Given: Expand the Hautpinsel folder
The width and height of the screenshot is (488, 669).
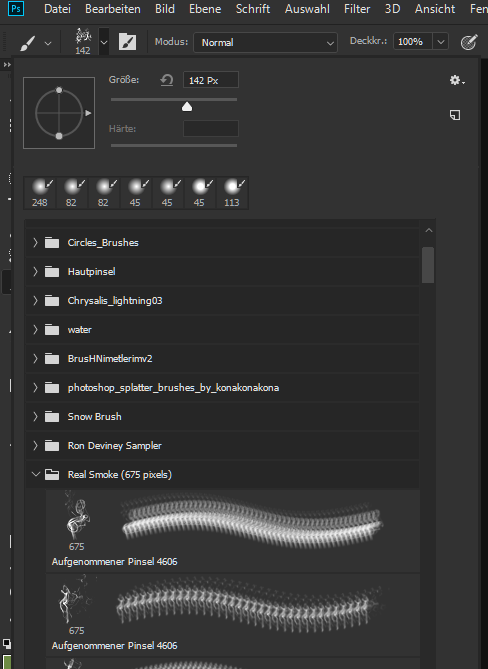Looking at the screenshot, I should 35,271.
